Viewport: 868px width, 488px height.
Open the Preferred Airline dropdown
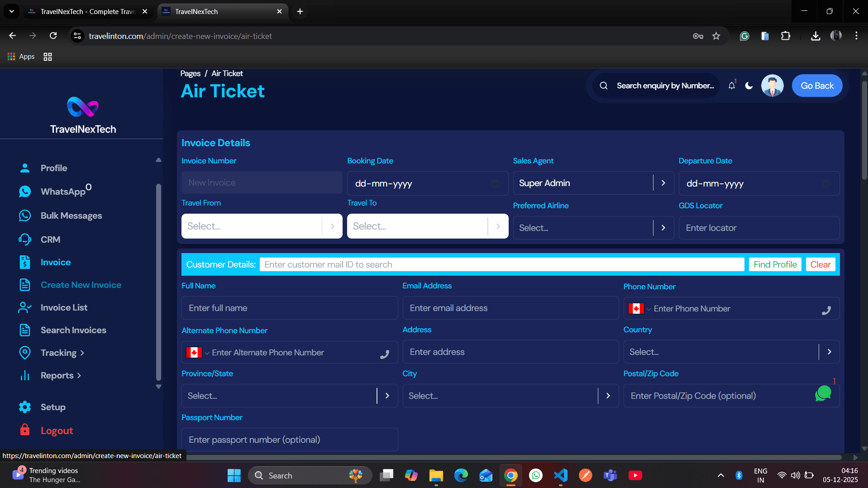663,228
